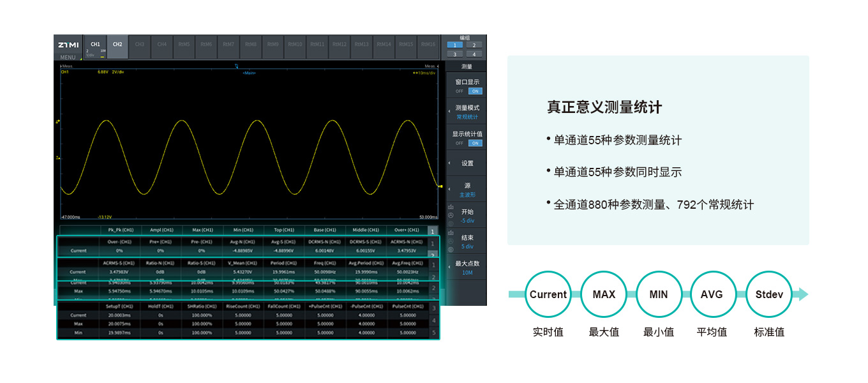Click the Pk_Pk (CH1) measurement column header
This screenshot has width=868, height=383.
(x=120, y=230)
